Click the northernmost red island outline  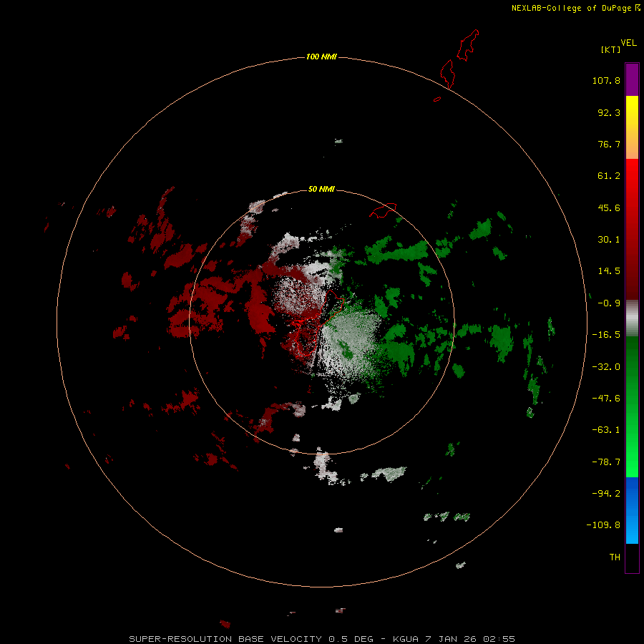tap(468, 45)
